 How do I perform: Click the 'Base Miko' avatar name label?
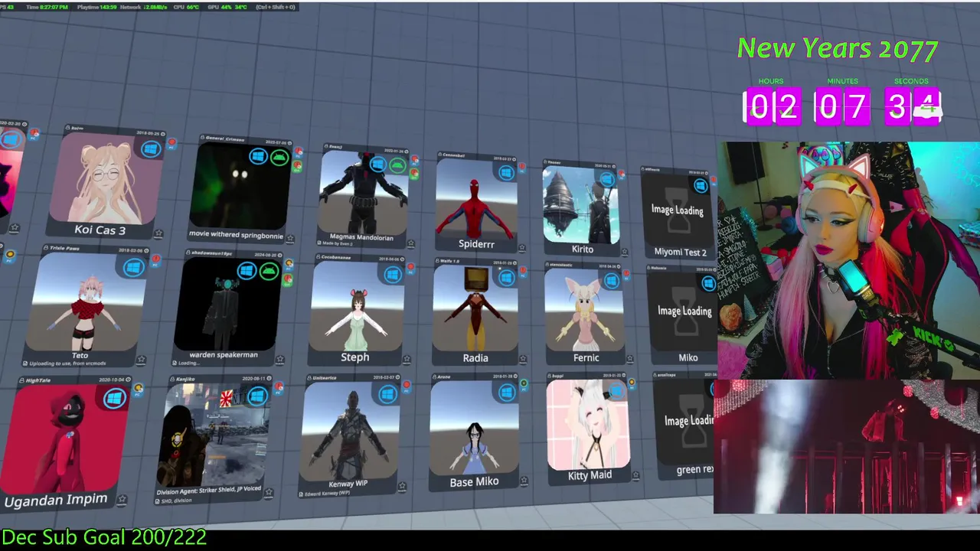coord(475,481)
